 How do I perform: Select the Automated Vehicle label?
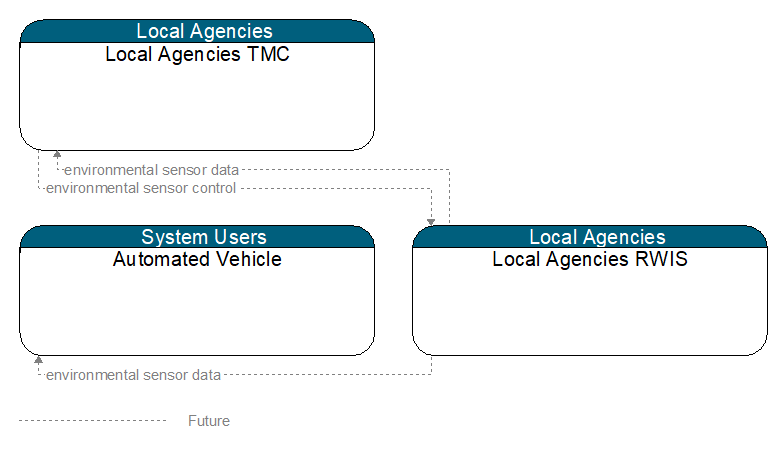coord(197,259)
